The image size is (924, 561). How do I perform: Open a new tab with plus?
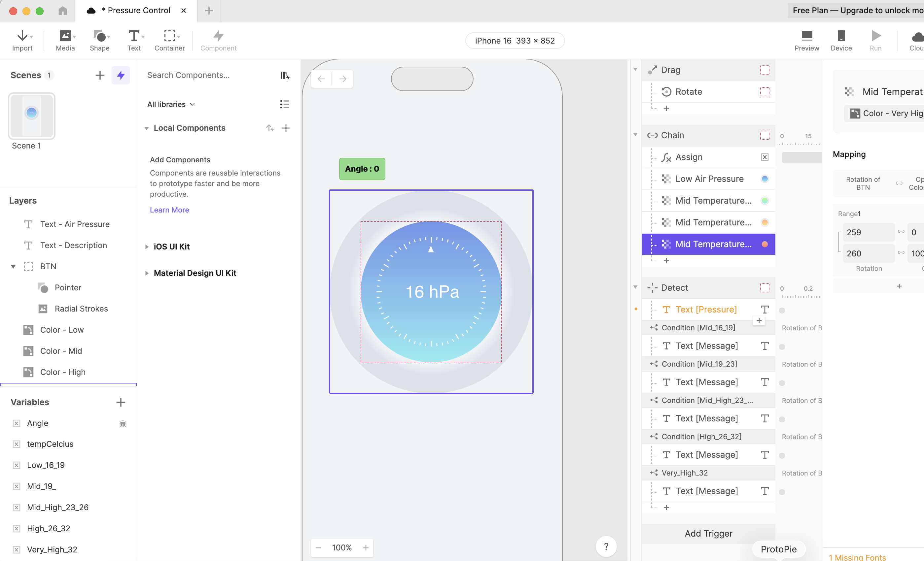coord(209,11)
